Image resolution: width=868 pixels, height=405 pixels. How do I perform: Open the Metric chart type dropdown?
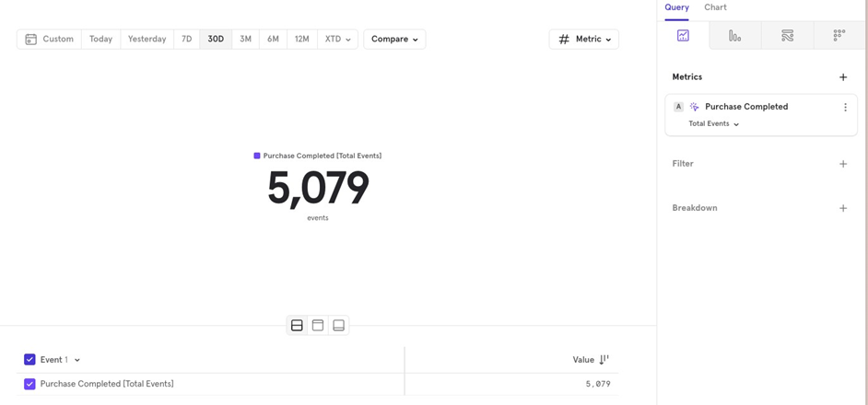coord(584,40)
